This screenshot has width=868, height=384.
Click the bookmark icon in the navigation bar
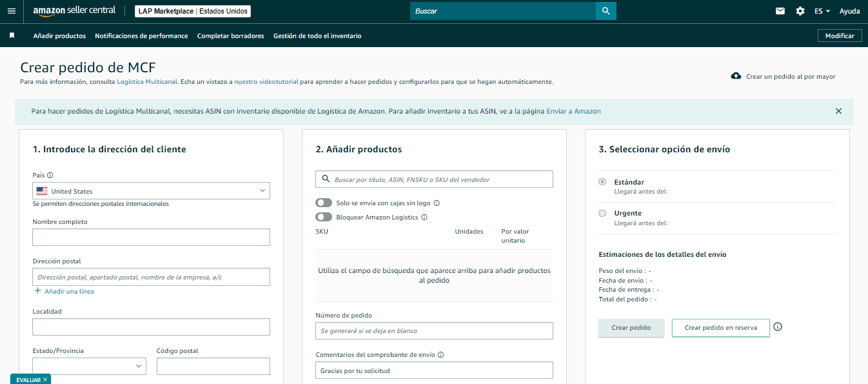[x=12, y=35]
